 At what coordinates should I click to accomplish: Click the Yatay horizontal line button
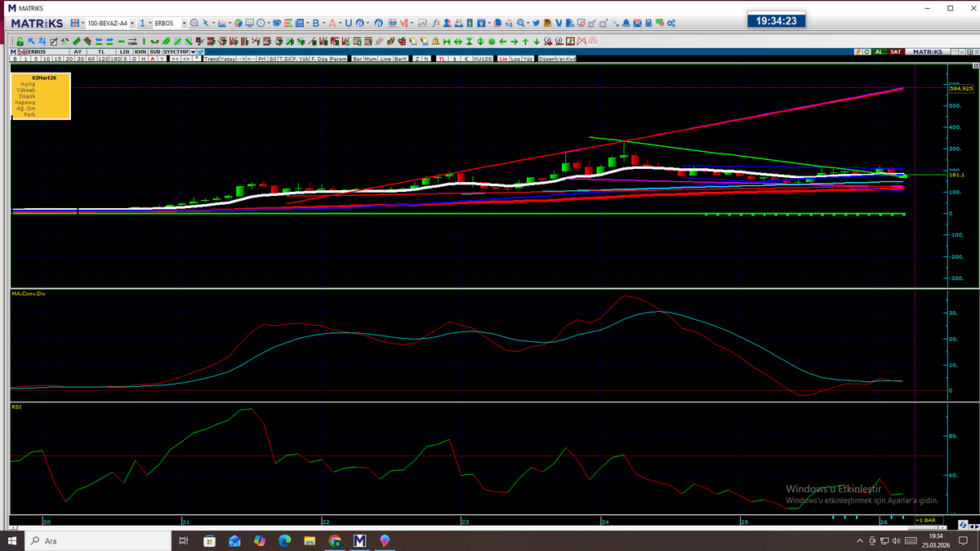pyautogui.click(x=228, y=59)
